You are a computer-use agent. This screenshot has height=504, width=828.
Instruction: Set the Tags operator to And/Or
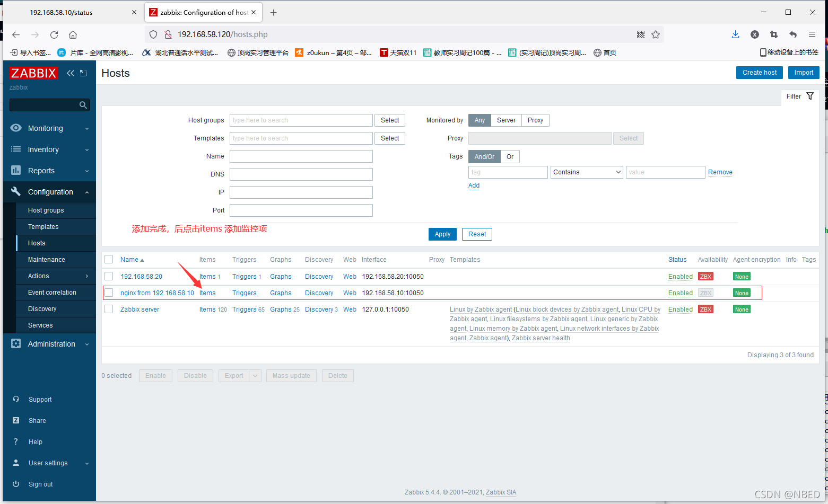[x=484, y=156]
